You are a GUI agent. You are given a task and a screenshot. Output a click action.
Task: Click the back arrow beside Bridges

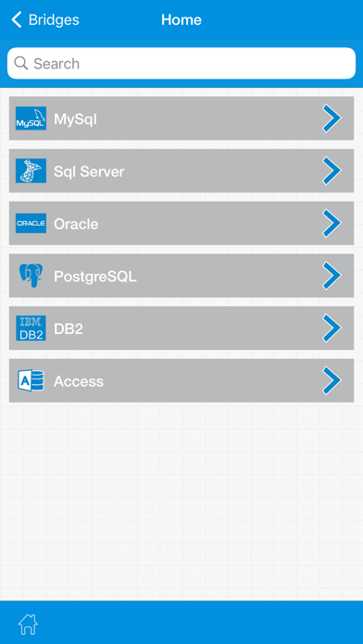(17, 19)
